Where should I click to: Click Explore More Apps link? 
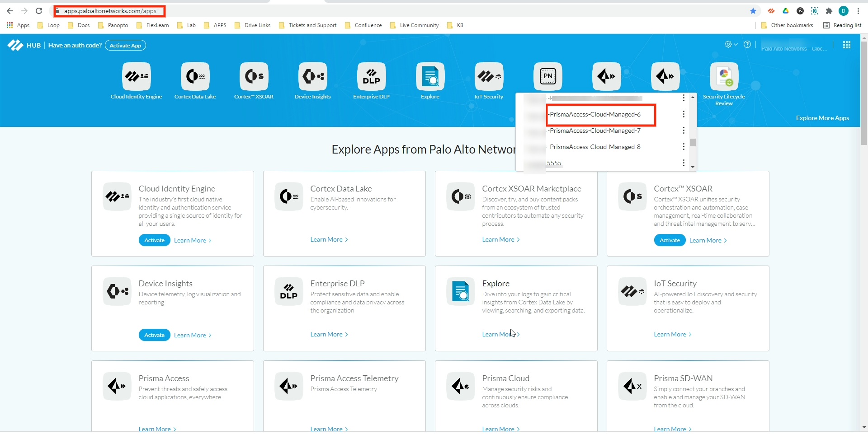click(822, 118)
